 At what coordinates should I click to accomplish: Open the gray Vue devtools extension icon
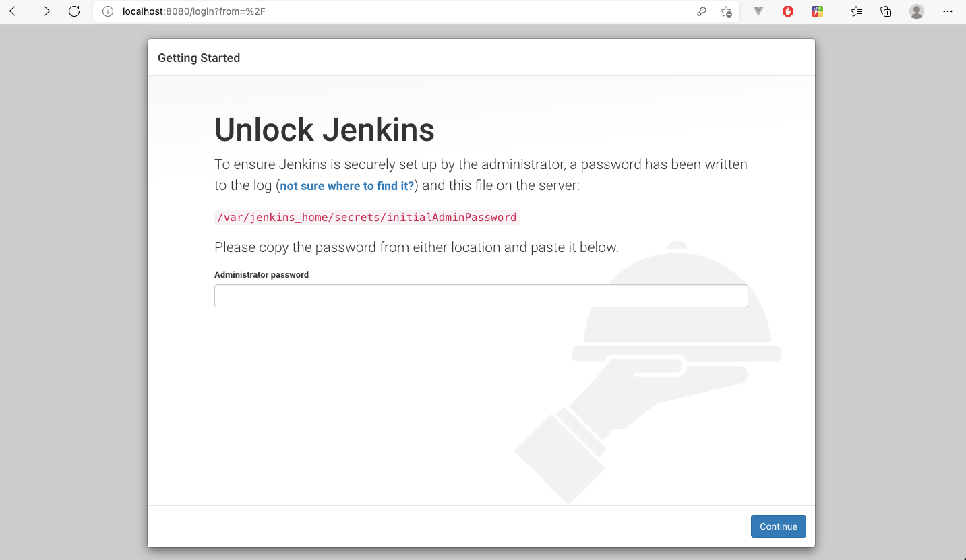coord(758,11)
